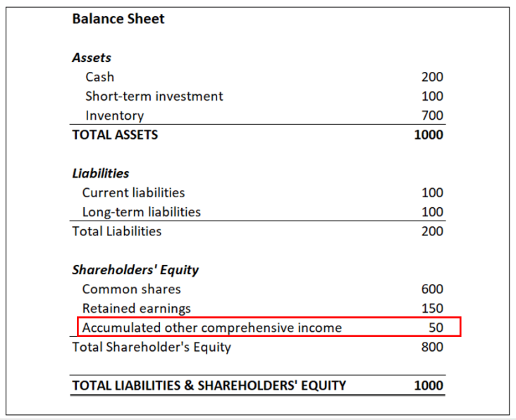516x420 pixels.
Task: Click the Retained earnings label
Action: (136, 308)
